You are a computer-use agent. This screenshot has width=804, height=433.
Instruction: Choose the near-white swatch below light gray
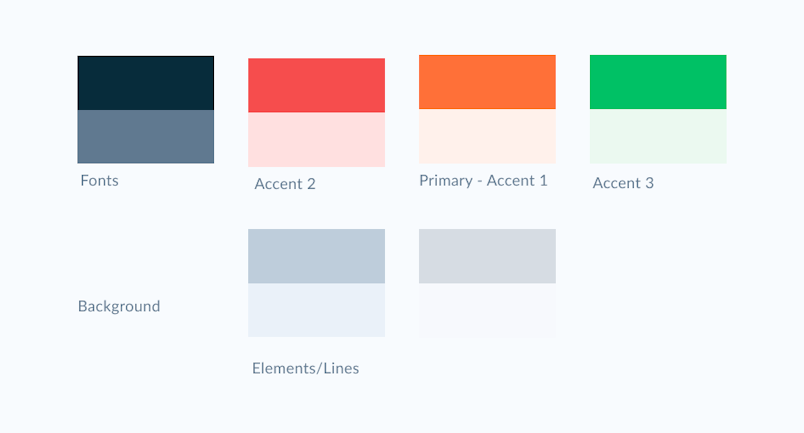point(487,310)
